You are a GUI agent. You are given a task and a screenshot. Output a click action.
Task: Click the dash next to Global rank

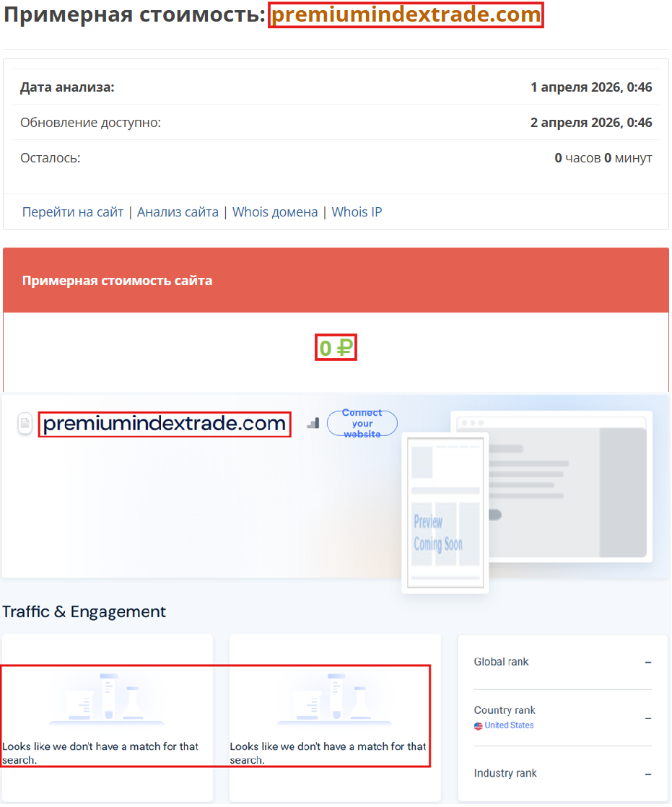[648, 661]
